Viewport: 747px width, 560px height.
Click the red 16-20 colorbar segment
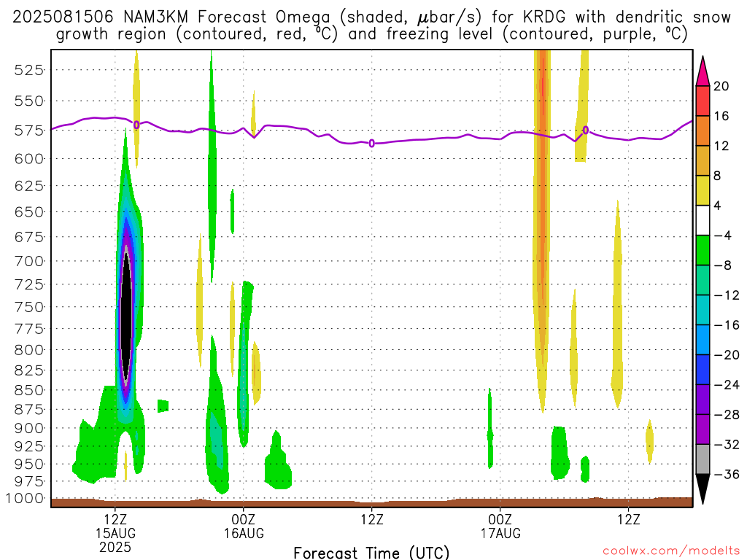[703, 101]
